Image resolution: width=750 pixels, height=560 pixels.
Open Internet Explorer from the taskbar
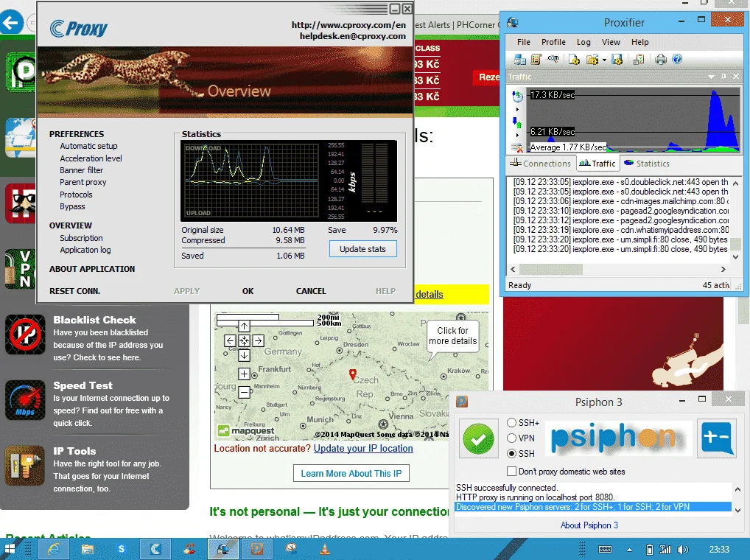tap(53, 549)
